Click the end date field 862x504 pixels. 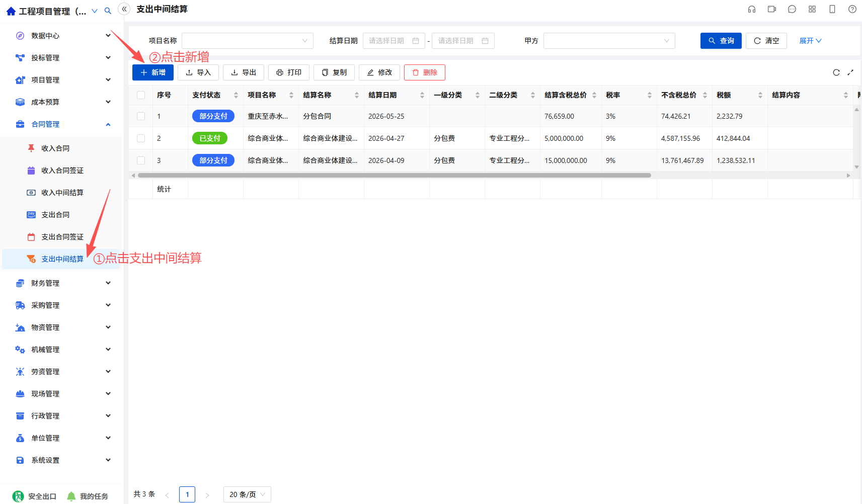pyautogui.click(x=463, y=41)
